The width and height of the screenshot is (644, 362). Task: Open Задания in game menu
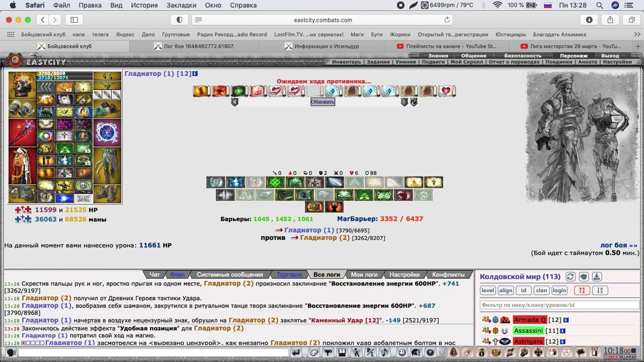coord(378,62)
